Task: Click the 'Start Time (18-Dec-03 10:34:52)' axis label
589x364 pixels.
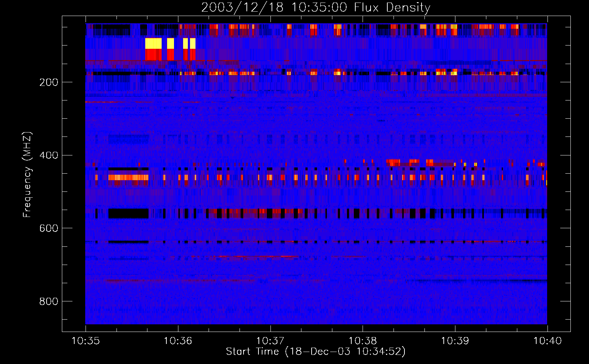Action: tap(316, 352)
